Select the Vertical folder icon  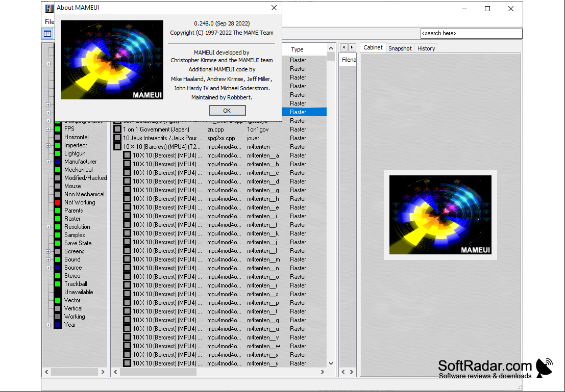(x=58, y=308)
